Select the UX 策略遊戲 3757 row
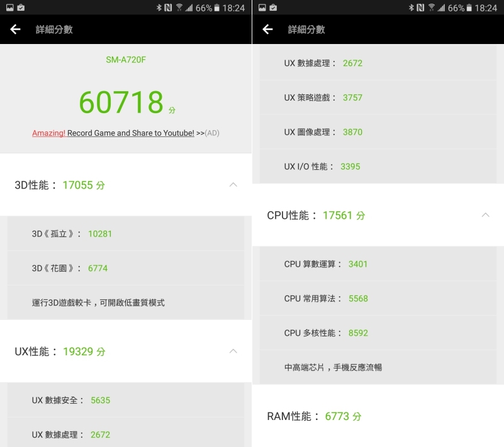This screenshot has width=504, height=447. (378, 97)
